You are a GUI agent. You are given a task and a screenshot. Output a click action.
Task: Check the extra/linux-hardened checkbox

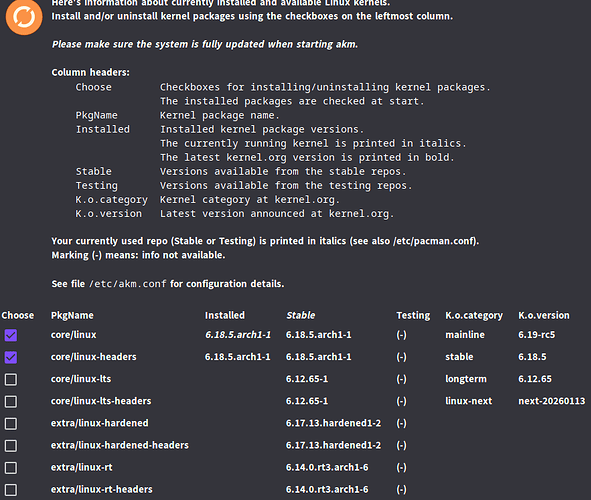(x=11, y=424)
